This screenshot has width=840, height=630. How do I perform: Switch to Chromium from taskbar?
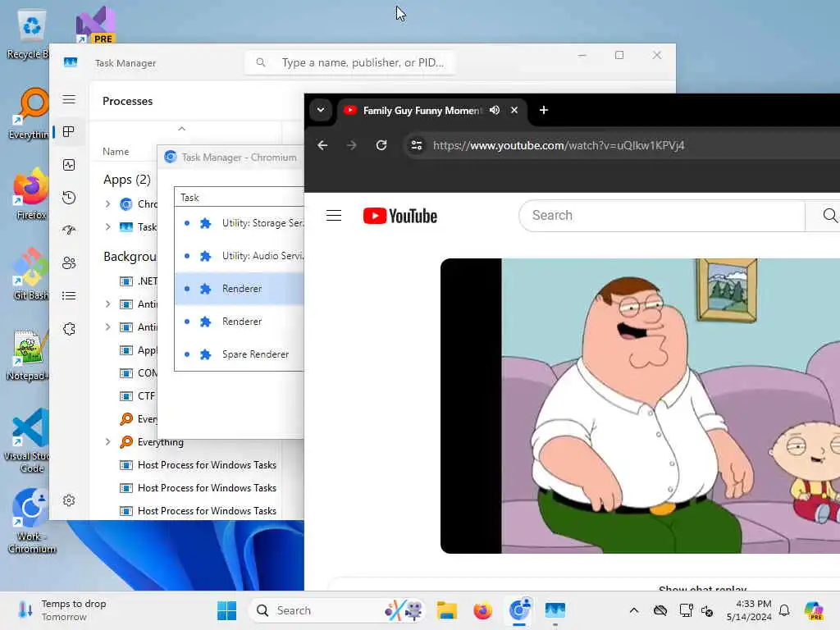point(519,610)
